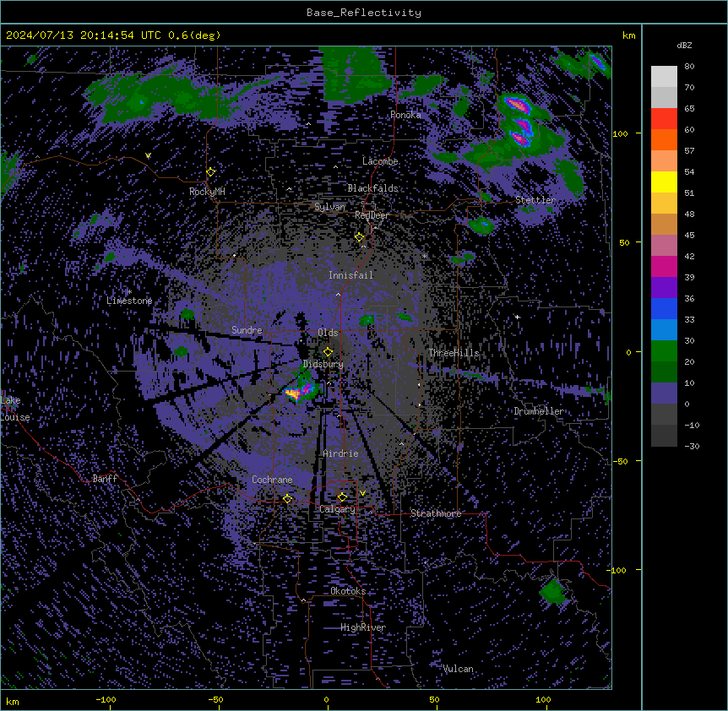Image resolution: width=728 pixels, height=711 pixels.
Task: Click the yellow diamond marker above Calgary
Action: click(x=342, y=497)
